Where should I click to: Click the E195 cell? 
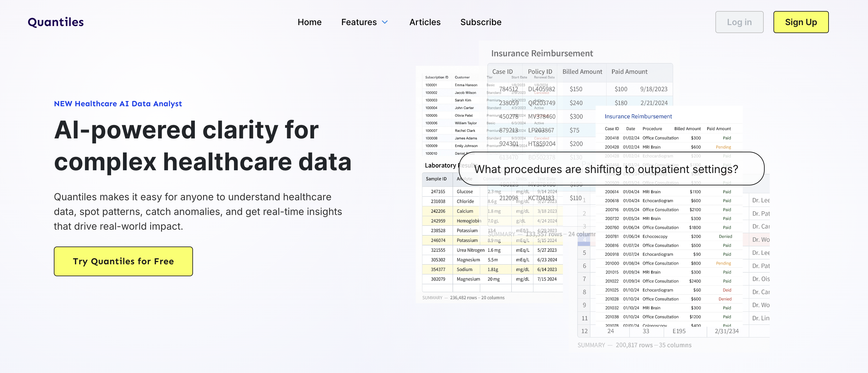[679, 331]
